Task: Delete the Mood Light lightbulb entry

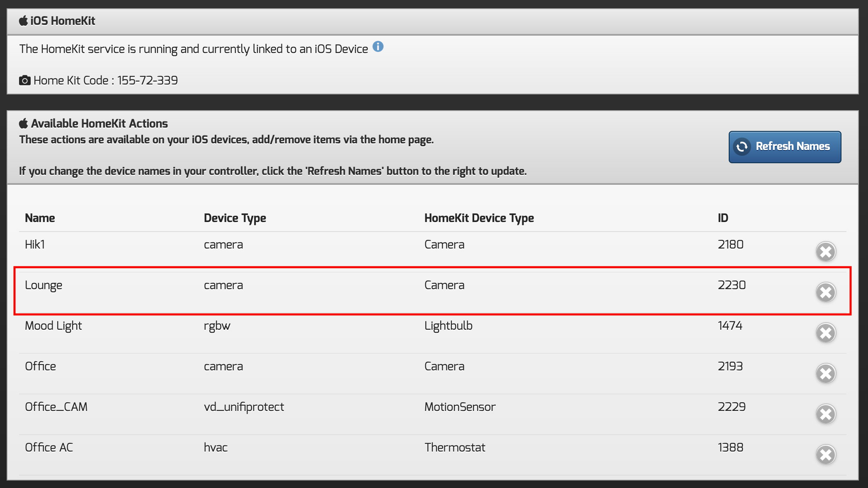Action: click(826, 333)
